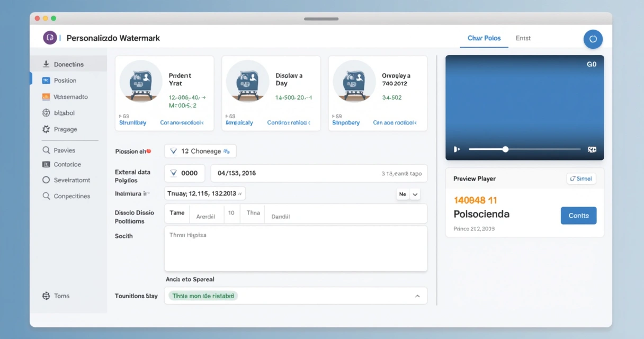Viewport: 644px width, 339px height.
Task: Open Amnaicaly link in second card
Action: 239,122
